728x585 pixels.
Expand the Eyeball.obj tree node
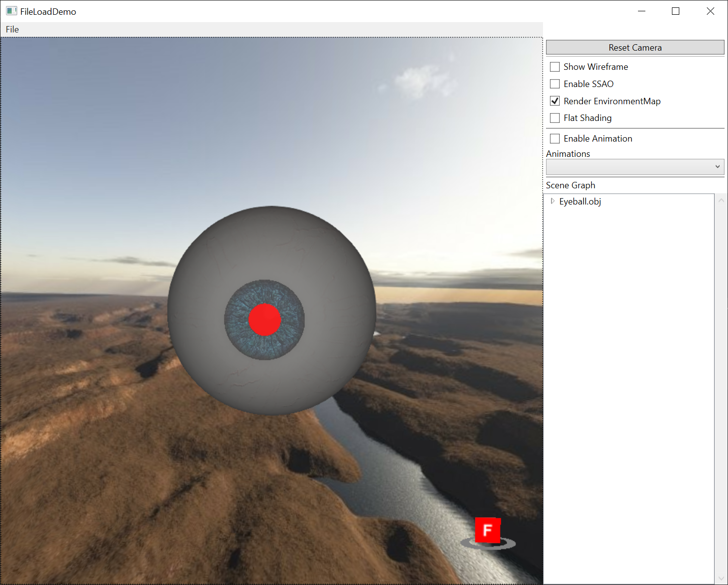click(552, 201)
